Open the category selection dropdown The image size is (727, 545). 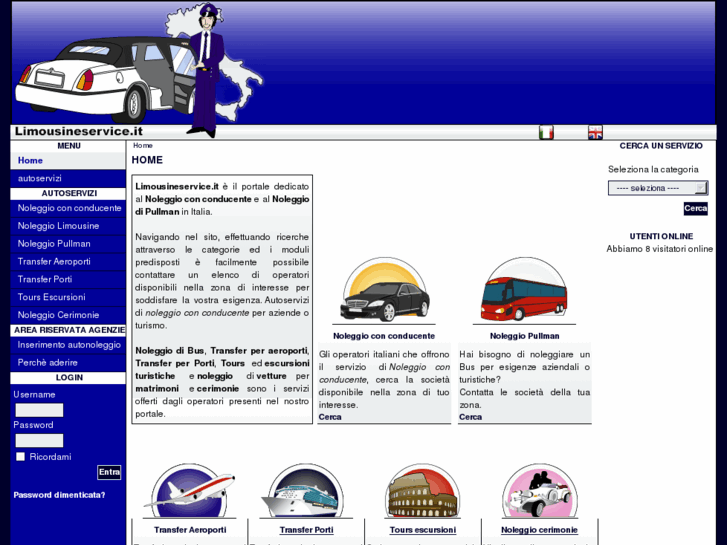(658, 188)
